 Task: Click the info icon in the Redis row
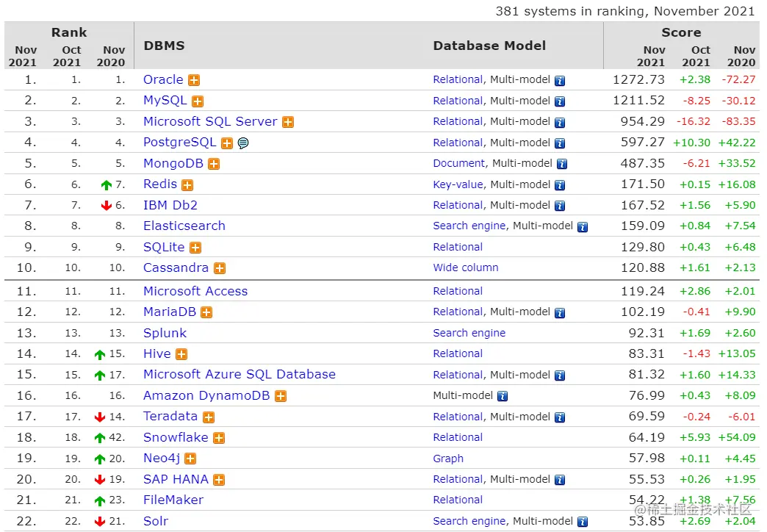(x=560, y=185)
